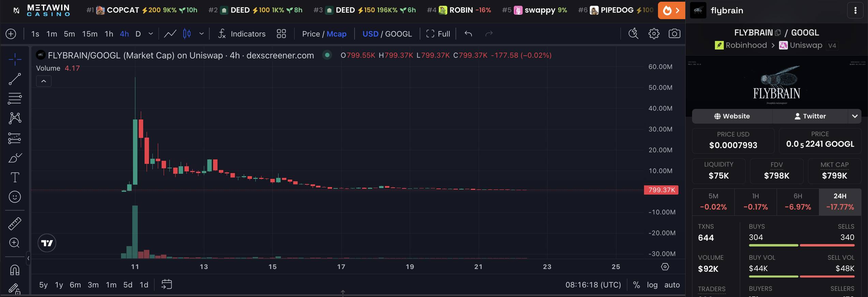Open the flybrain three-dot options menu
Screen dimensions: 868x297
[855, 11]
